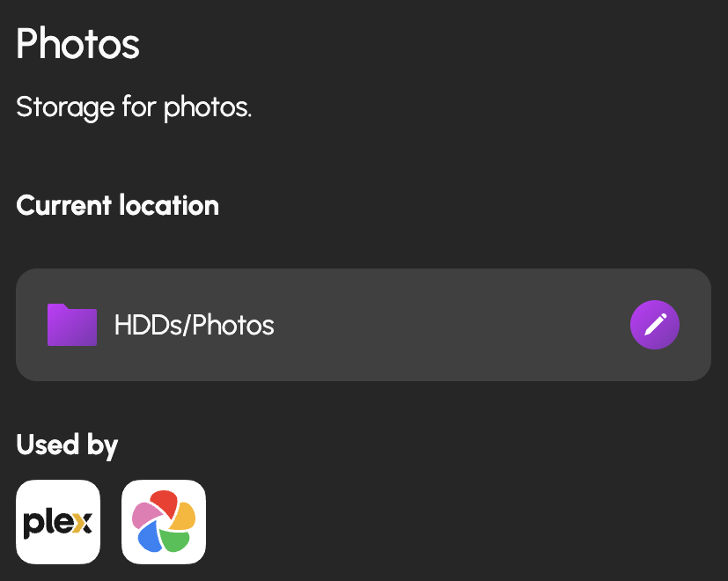728x581 pixels.
Task: Open the Plex app icon
Action: point(58,522)
